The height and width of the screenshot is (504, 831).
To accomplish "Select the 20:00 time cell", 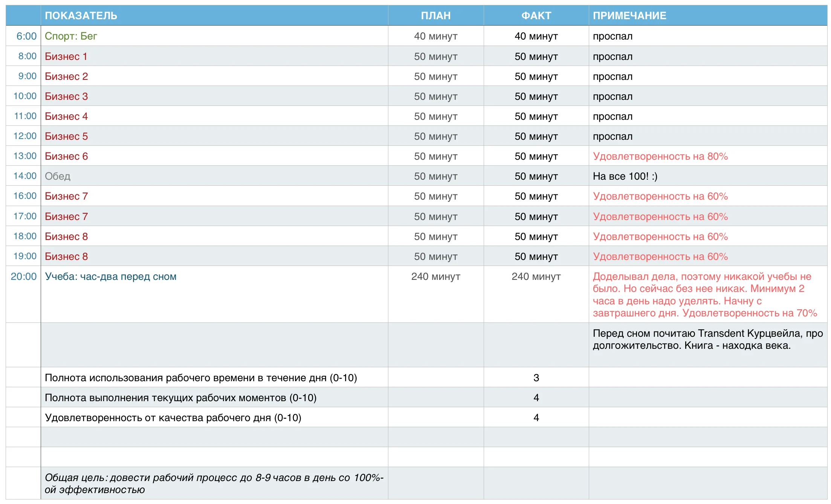I will pos(24,276).
